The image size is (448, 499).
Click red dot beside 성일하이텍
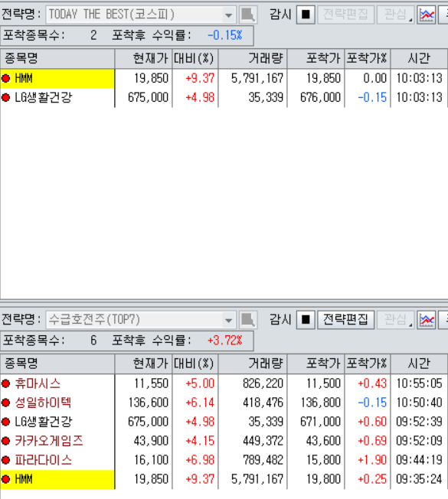tap(5, 403)
